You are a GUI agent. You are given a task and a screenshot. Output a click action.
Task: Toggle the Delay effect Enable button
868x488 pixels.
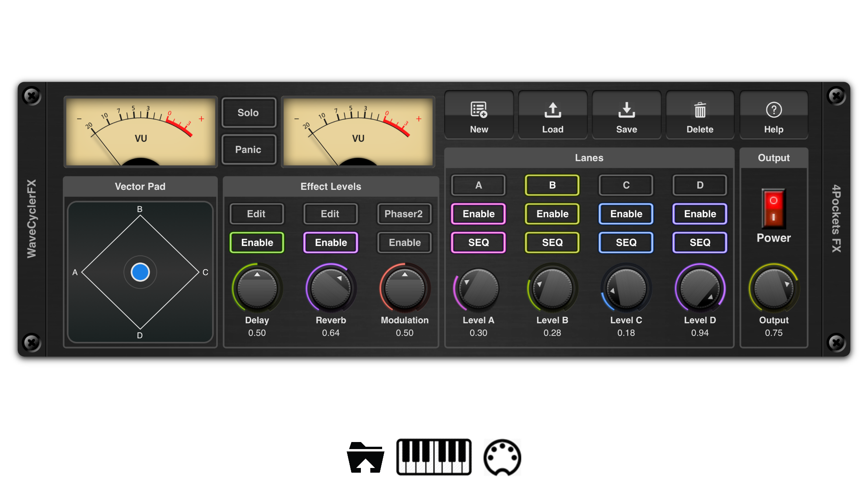click(x=257, y=242)
